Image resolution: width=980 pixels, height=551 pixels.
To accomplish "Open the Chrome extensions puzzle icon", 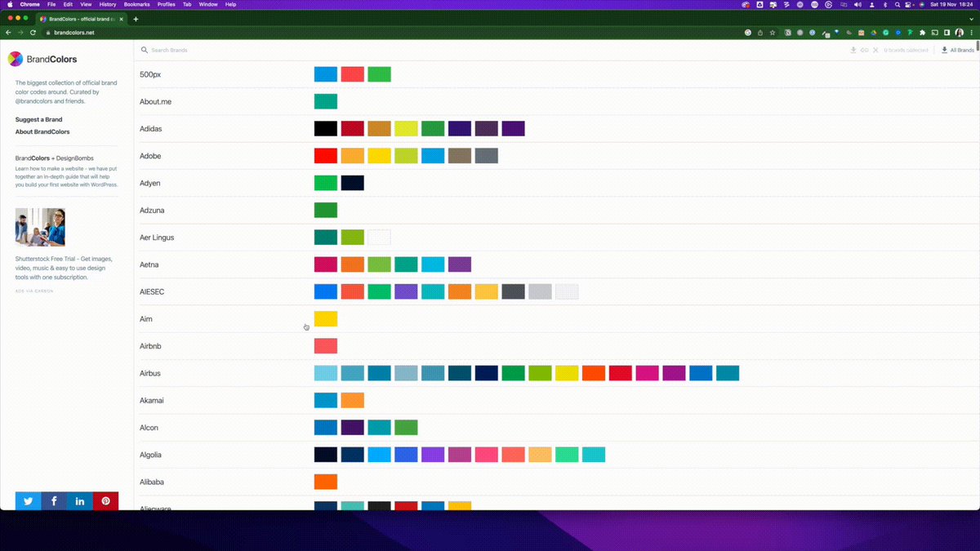I will pos(923,33).
